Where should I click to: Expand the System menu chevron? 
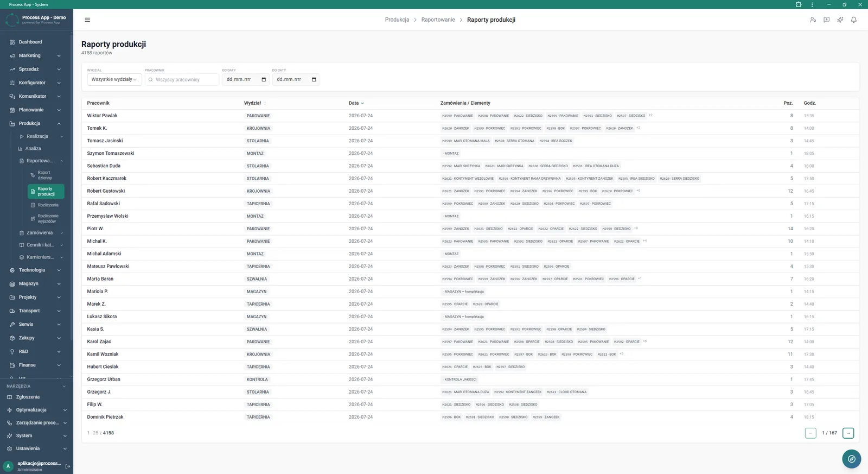coord(65,435)
